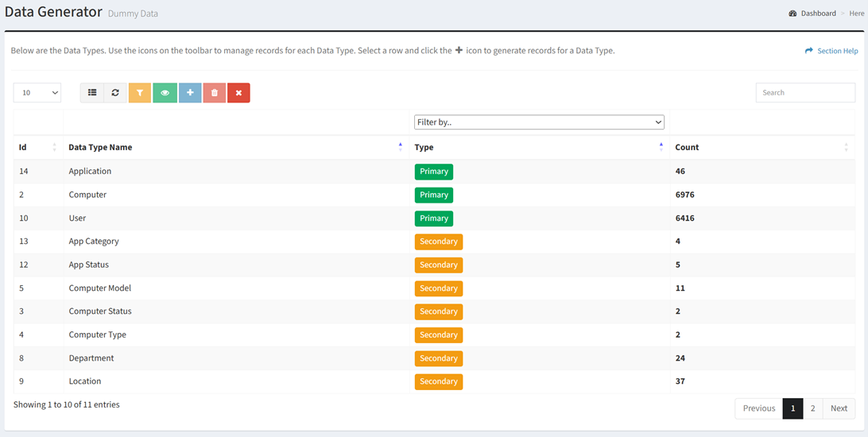Open the page length dropdown showing 10
Viewport: 868px width, 437px height.
point(37,93)
